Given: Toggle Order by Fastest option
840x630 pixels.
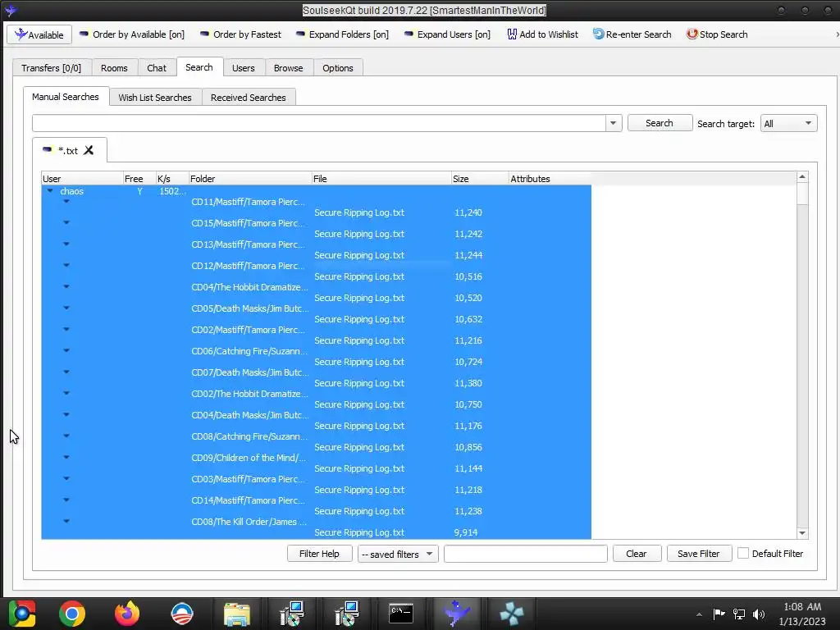Looking at the screenshot, I should coord(240,34).
